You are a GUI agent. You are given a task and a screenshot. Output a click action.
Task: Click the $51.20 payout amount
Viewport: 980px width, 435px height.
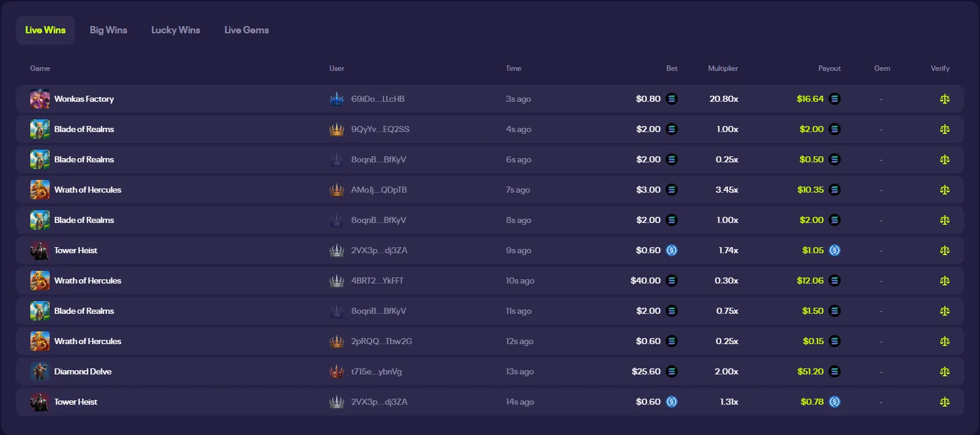pos(810,371)
